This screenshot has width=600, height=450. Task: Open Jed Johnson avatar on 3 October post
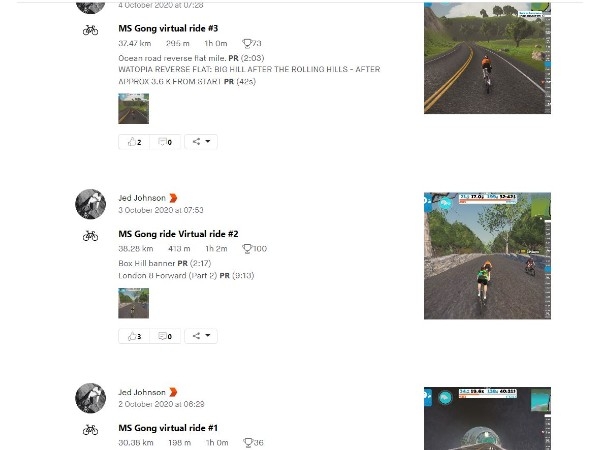coord(91,204)
